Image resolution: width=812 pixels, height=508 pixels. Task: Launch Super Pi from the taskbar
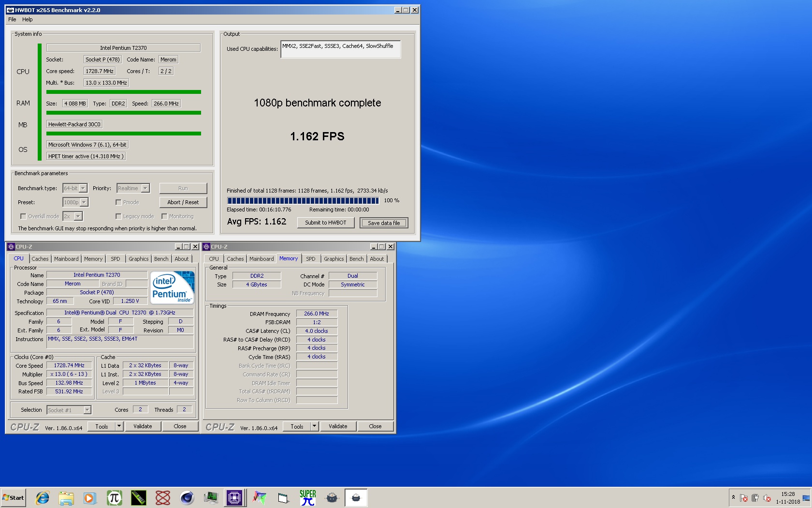coord(307,497)
